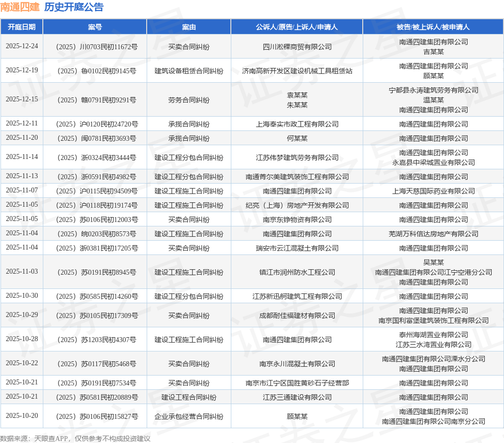Click plaintiff 南通菁尔美建筑装饰工程有限公司
The height and width of the screenshot is (443, 504).
pos(297,177)
